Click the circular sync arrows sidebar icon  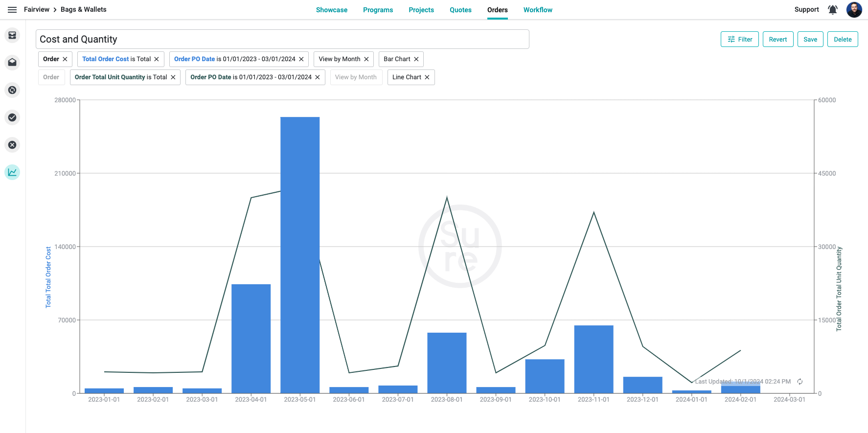point(12,90)
